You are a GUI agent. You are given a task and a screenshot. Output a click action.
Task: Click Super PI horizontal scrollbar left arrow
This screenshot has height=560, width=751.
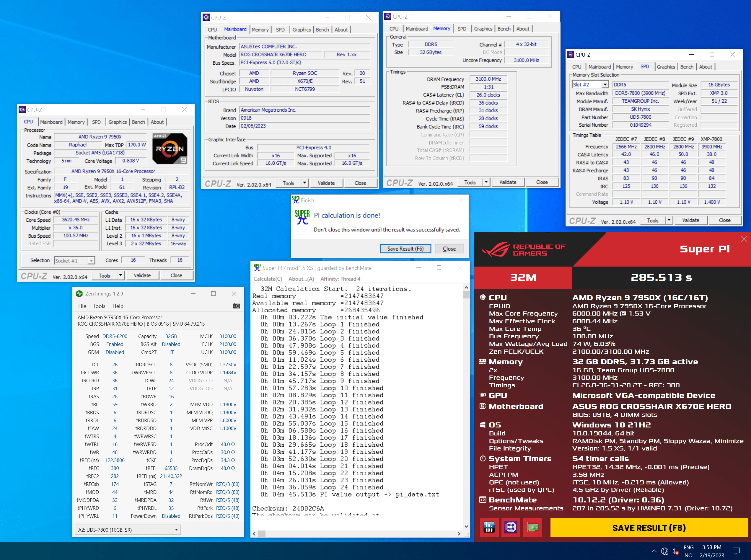(x=254, y=533)
